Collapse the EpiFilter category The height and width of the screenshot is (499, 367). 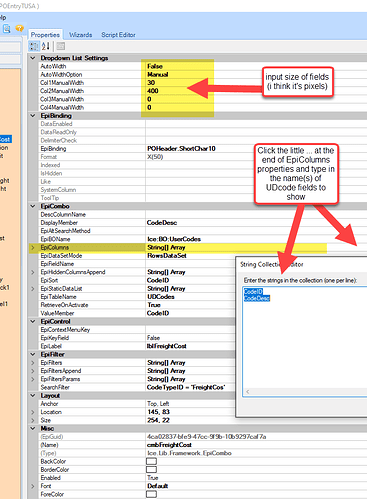point(33,354)
